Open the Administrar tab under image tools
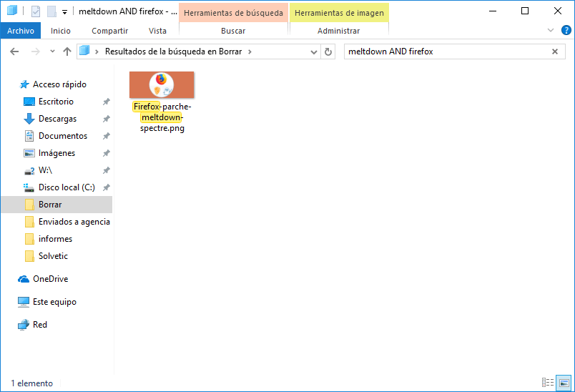Image resolution: width=575 pixels, height=392 pixels. pyautogui.click(x=338, y=31)
